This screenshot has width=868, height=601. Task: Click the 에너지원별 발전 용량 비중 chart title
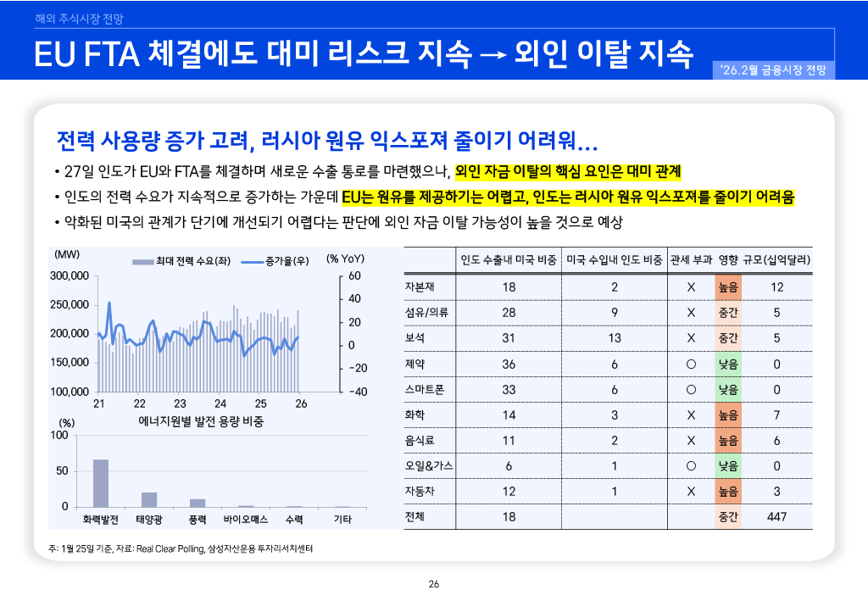[x=201, y=420]
